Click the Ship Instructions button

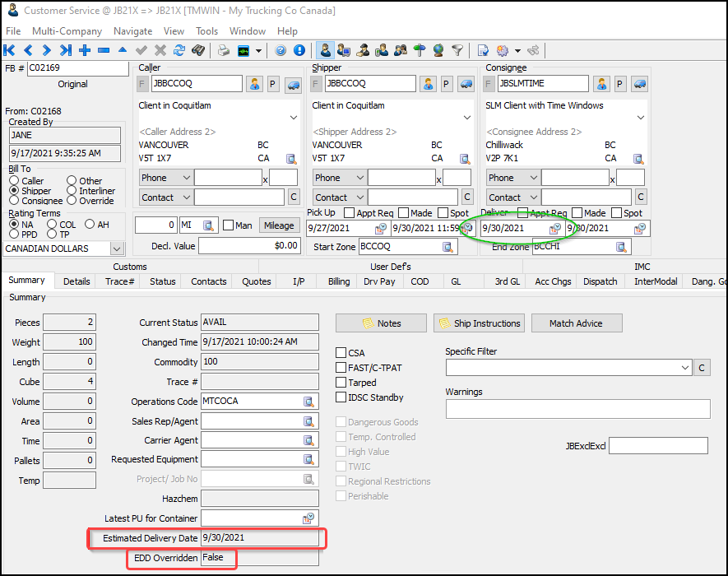tap(479, 323)
